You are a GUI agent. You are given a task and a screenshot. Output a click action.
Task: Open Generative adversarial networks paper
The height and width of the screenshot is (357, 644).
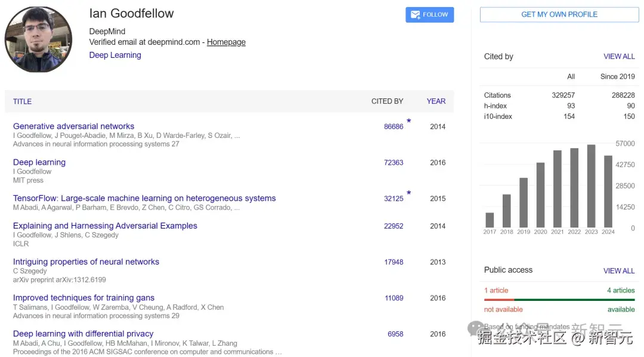pos(73,127)
